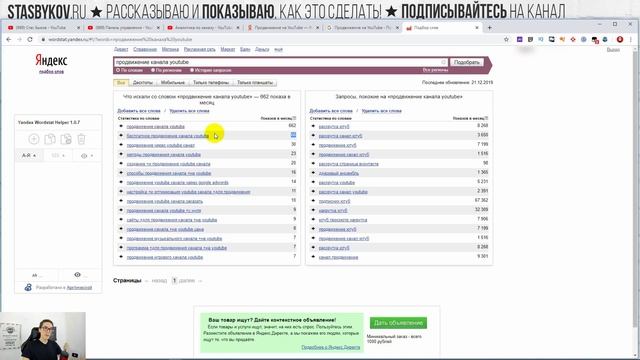This screenshot has width=640, height=360.
Task: Clear the search field using the X icon
Action: pyautogui.click(x=444, y=62)
